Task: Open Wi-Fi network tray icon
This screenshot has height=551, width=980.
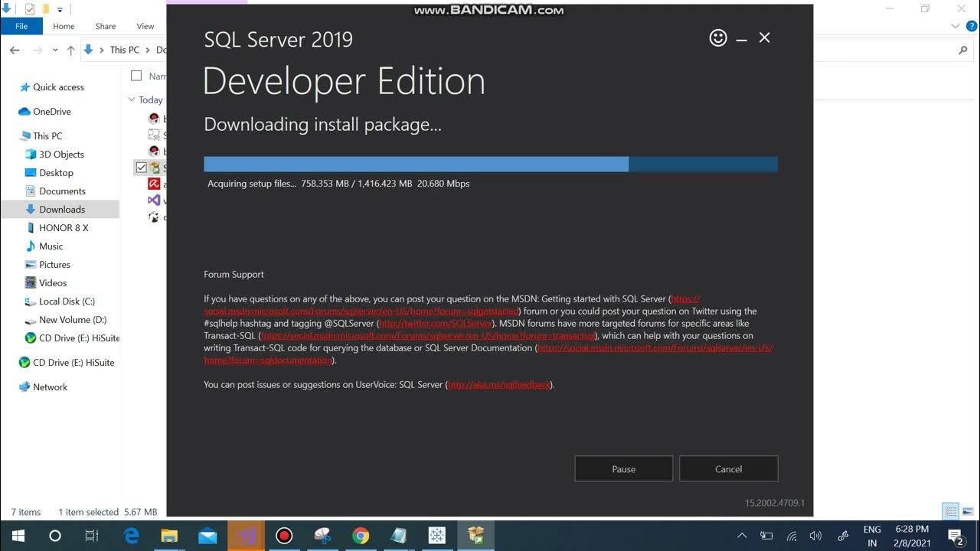Action: (x=792, y=536)
